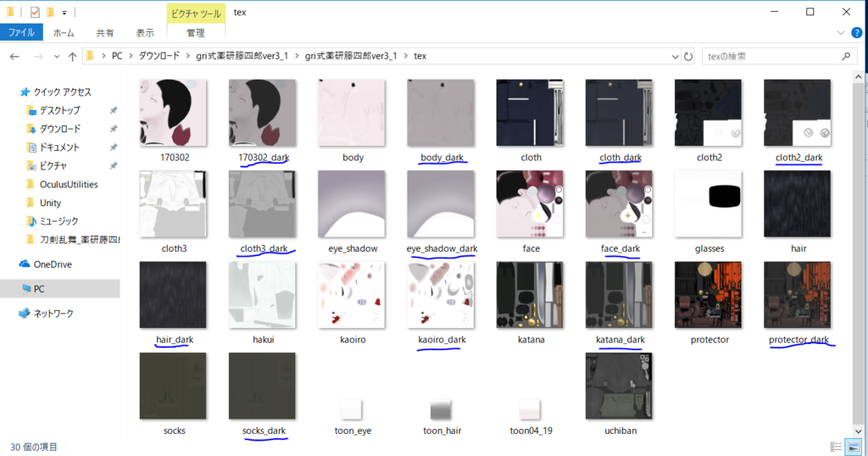The width and height of the screenshot is (868, 456).
Task: Switch to details view layout icon
Action: (836, 447)
